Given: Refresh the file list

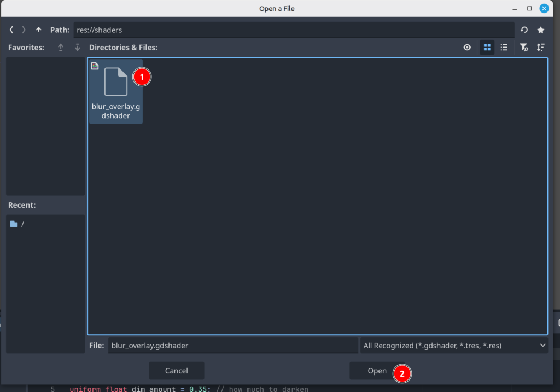Looking at the screenshot, I should point(524,30).
